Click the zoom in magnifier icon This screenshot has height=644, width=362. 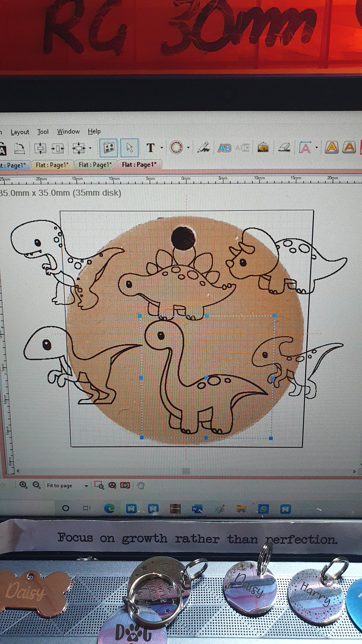point(23,485)
